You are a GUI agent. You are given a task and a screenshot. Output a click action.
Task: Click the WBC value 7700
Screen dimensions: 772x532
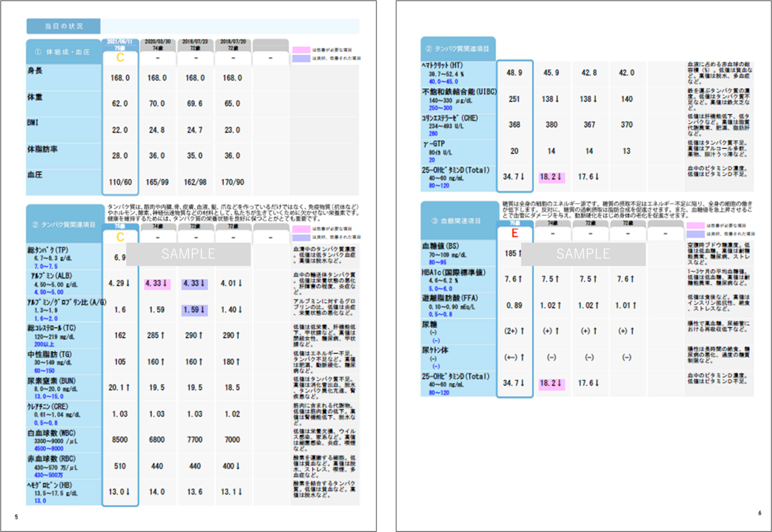(x=195, y=440)
